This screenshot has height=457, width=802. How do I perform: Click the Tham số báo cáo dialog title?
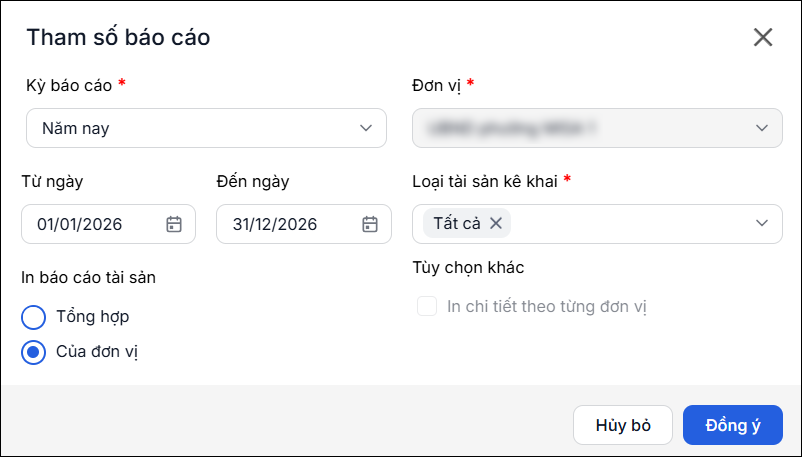coord(118,37)
